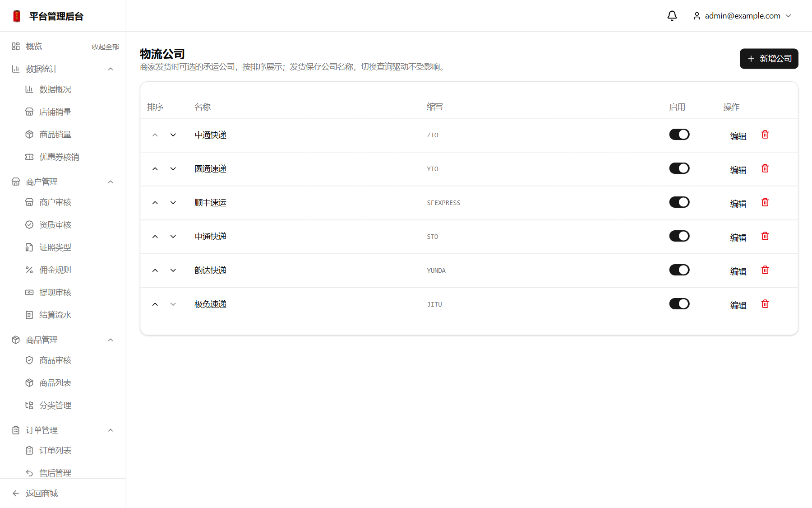Image resolution: width=812 pixels, height=508 pixels.
Task: Open the admin@example.com account dropdown
Action: (742, 16)
